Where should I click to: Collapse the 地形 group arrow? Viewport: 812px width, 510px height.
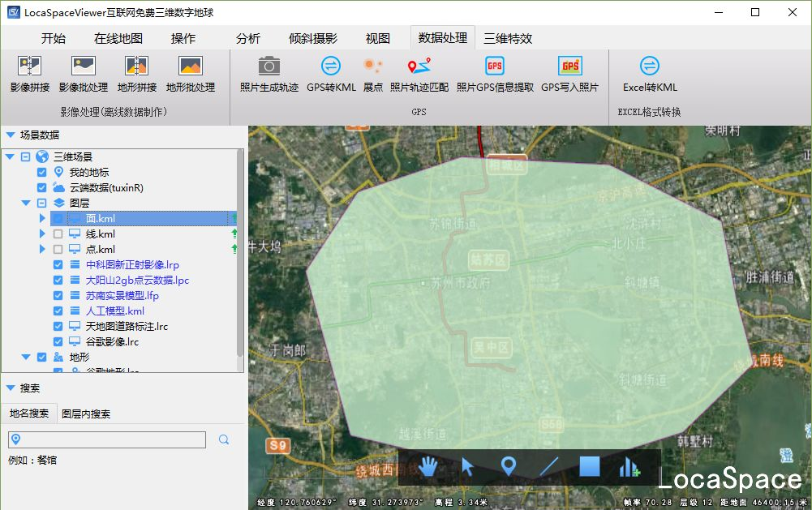click(x=26, y=357)
